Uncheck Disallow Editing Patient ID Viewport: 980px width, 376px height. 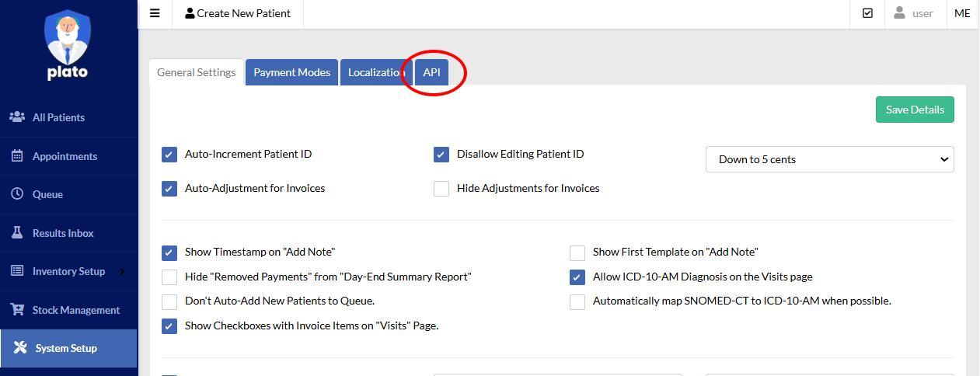point(441,155)
